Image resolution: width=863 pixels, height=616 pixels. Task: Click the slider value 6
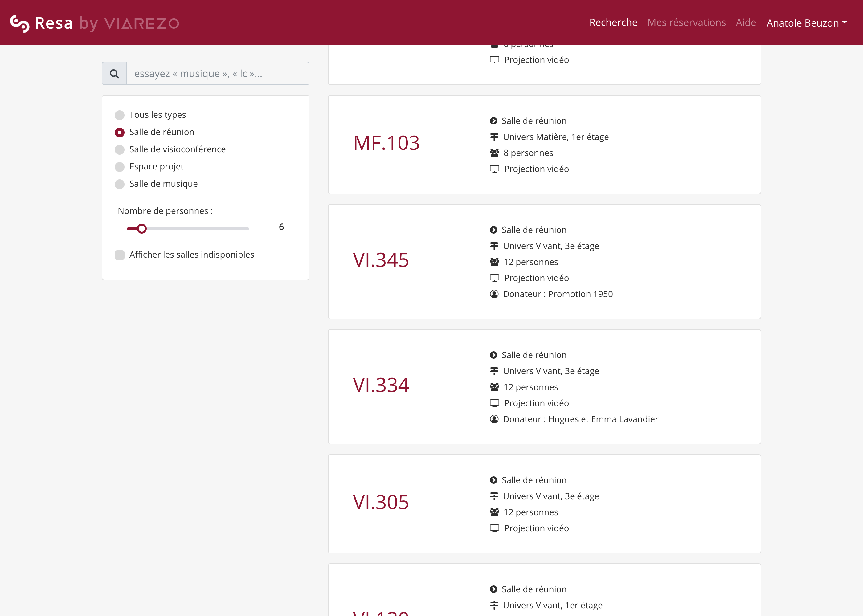click(x=281, y=227)
